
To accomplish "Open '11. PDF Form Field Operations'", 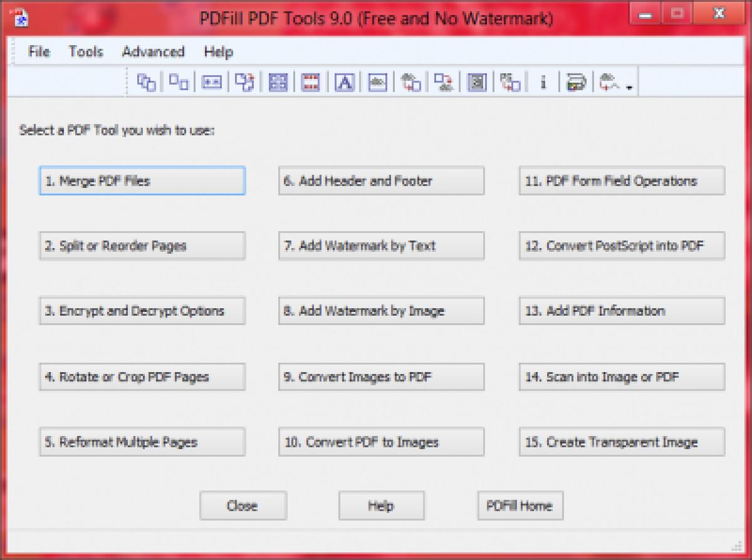I will [x=621, y=180].
